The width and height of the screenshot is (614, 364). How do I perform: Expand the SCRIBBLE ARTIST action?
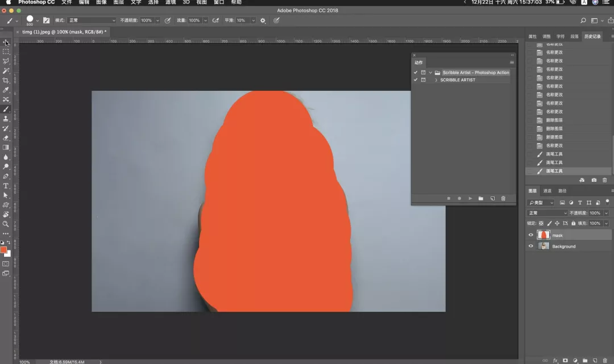(436, 80)
